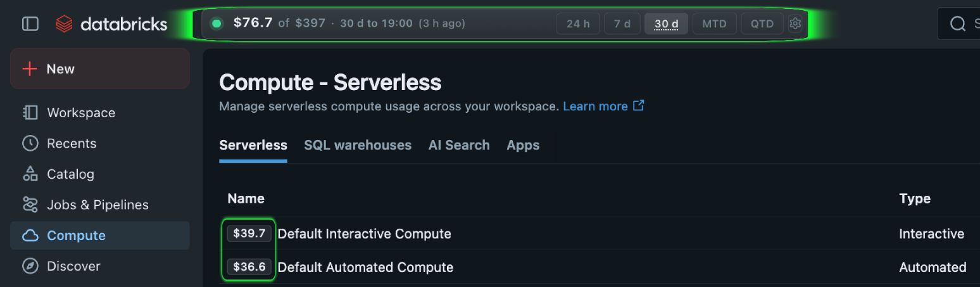
Task: Open Recents in the sidebar
Action: [100, 143]
